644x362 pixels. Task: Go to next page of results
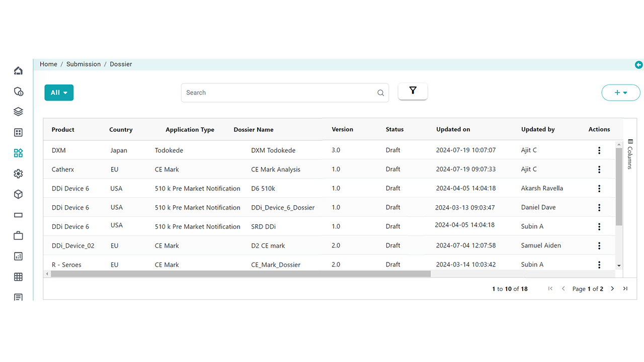click(x=612, y=289)
